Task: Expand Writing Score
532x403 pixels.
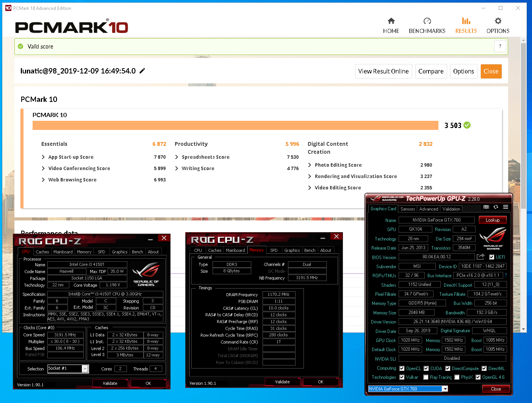Action: click(x=177, y=168)
